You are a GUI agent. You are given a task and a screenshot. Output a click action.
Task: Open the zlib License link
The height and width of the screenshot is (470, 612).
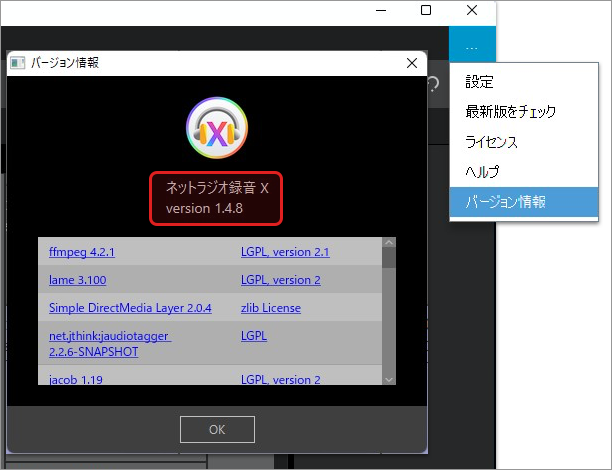point(270,308)
